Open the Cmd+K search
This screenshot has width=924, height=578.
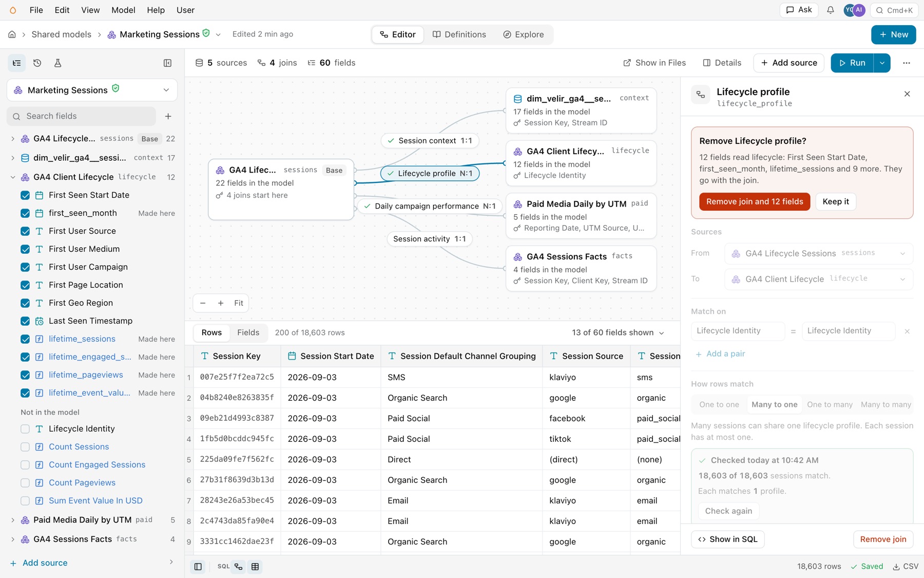(x=894, y=10)
